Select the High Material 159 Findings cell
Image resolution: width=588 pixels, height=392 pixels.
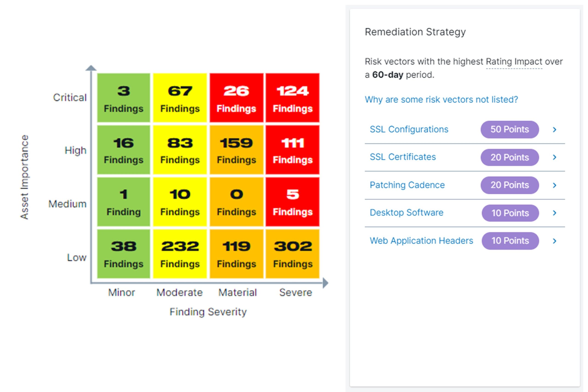236,150
